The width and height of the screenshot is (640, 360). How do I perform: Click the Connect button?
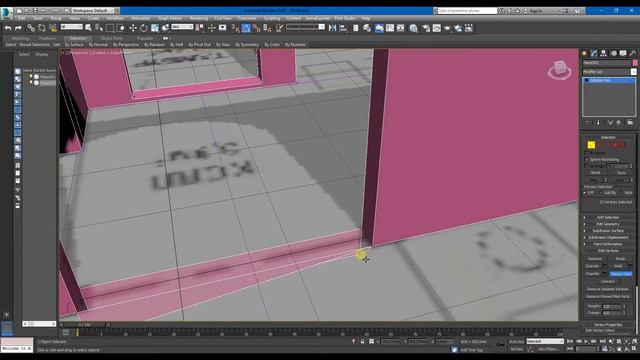[607, 282]
